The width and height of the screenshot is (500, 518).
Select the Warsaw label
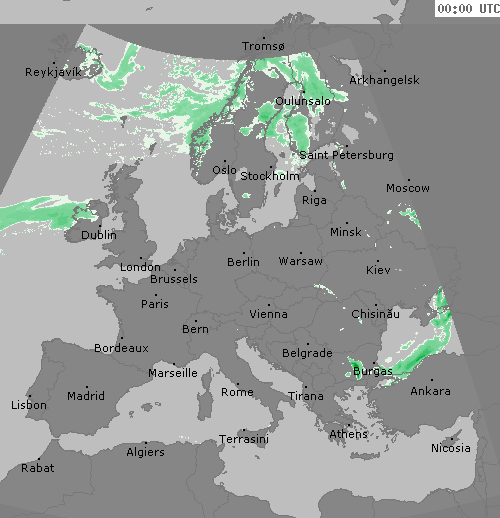pos(301,261)
